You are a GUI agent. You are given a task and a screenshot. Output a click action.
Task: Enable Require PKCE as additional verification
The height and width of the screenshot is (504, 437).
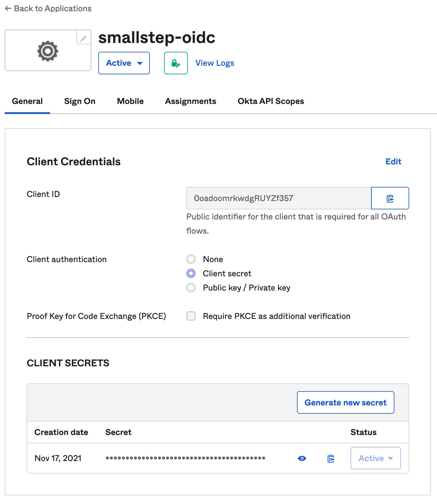click(191, 316)
